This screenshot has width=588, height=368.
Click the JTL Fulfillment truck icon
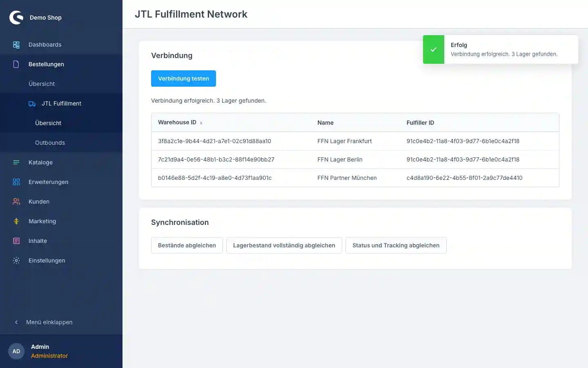[32, 104]
